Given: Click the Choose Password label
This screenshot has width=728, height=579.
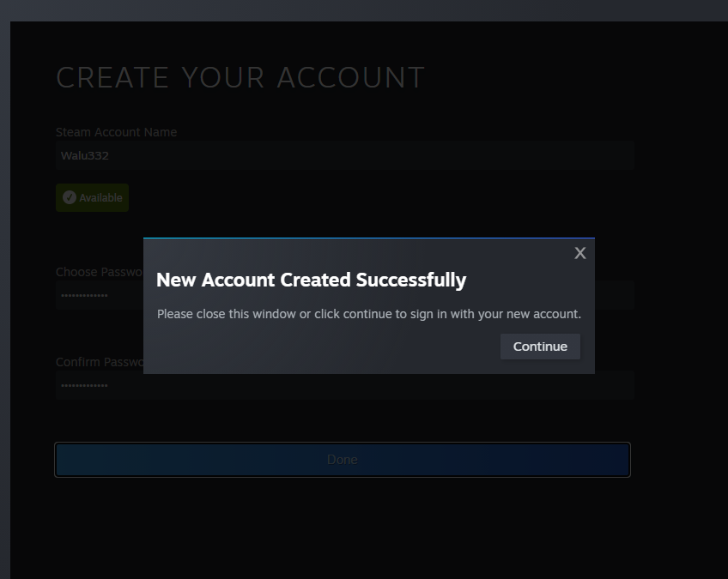Looking at the screenshot, I should (100, 272).
